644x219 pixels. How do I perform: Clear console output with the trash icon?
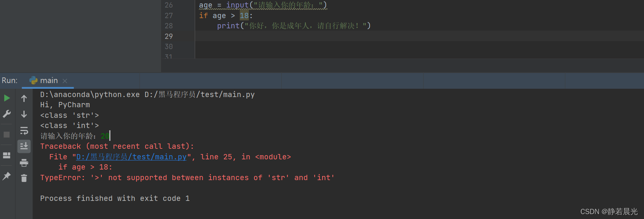click(x=24, y=178)
